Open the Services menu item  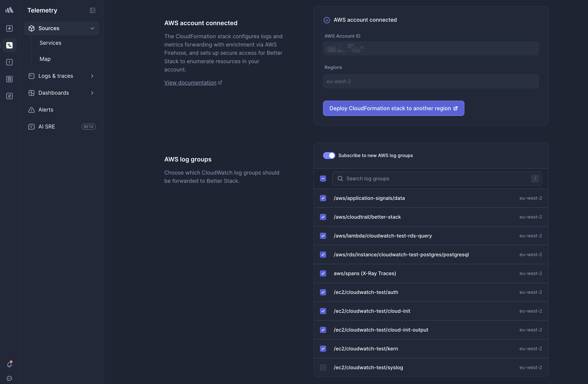[x=50, y=43]
